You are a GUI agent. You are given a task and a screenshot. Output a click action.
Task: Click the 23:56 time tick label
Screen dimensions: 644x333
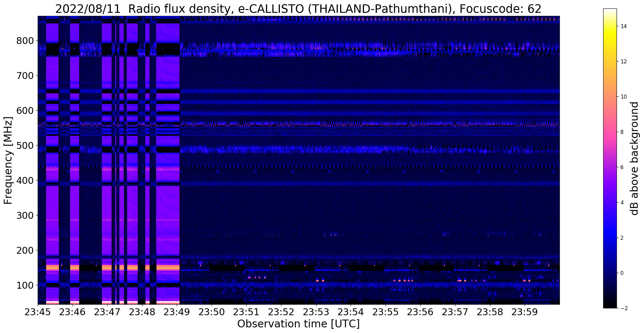coord(421,312)
